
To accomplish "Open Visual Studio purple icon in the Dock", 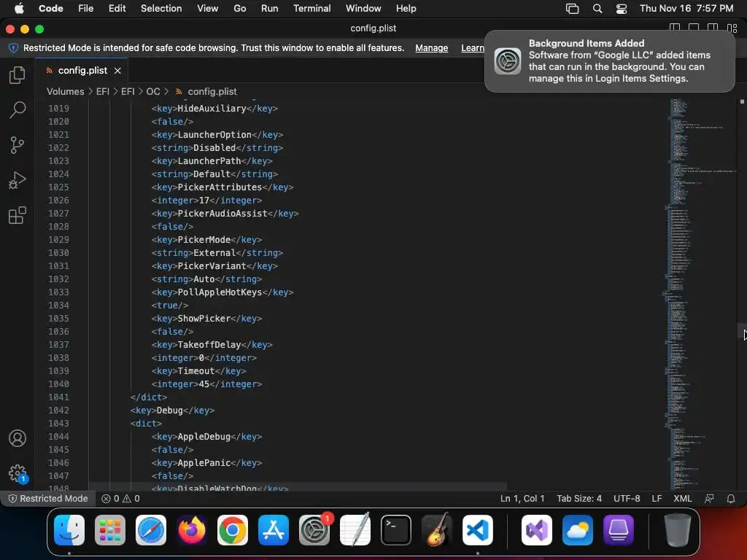I will pyautogui.click(x=537, y=530).
